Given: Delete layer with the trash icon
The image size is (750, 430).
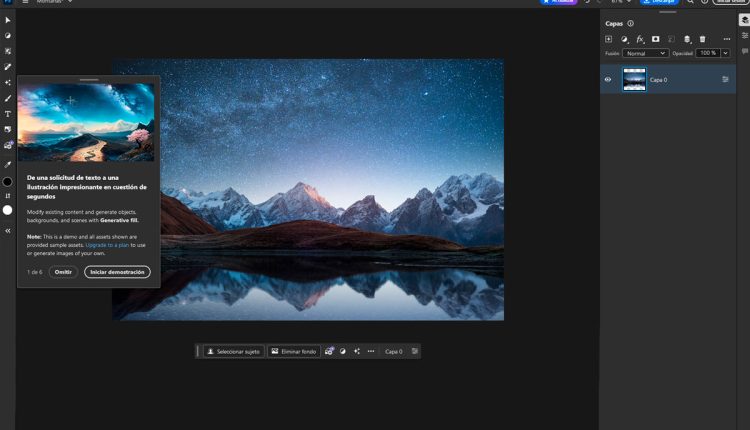Looking at the screenshot, I should pos(702,39).
